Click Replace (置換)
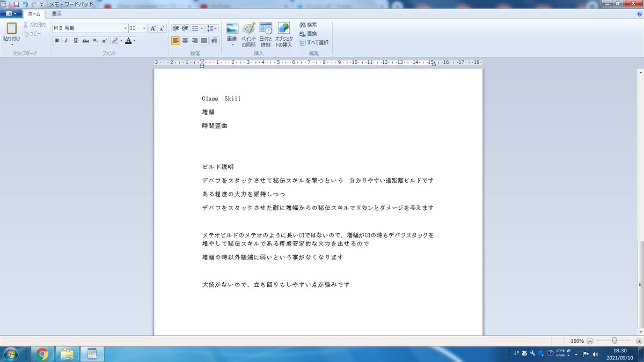Screen dimensions: 644x362 click(x=308, y=33)
